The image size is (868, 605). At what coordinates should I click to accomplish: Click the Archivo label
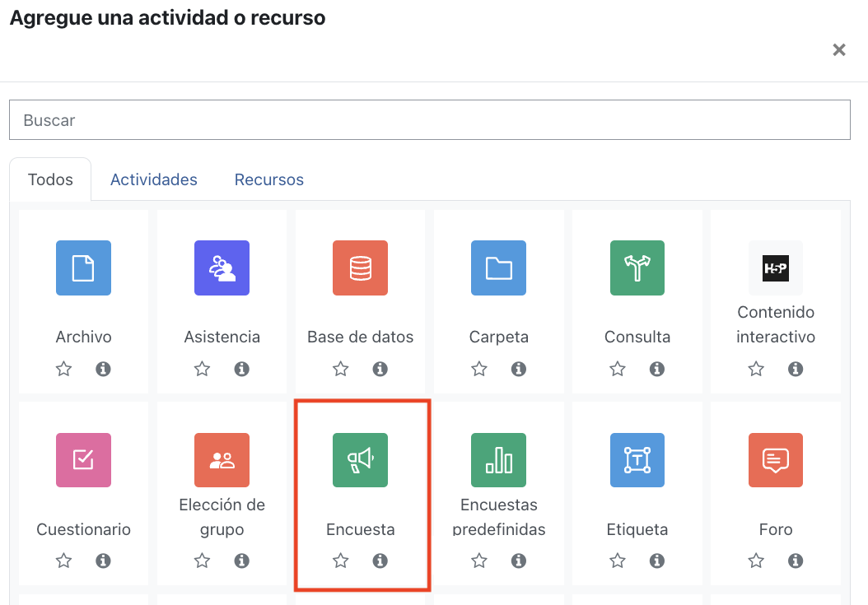[84, 337]
